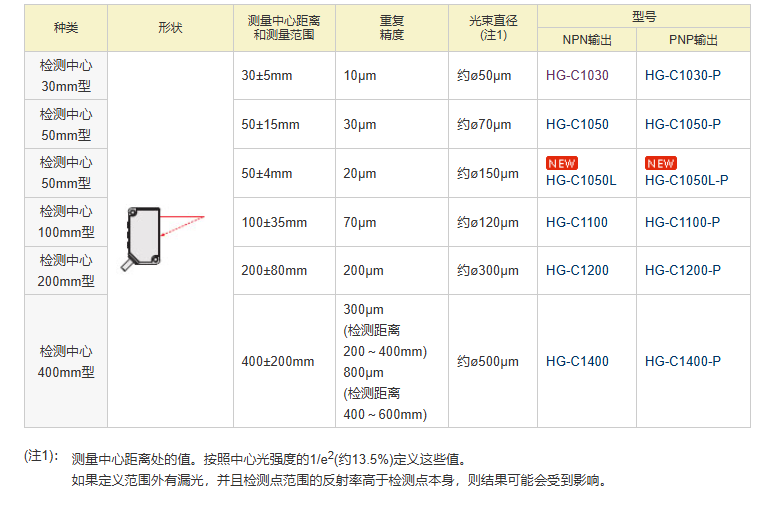
Task: Click the footnote line starting 如果定义范围外有漏光
Action: click(340, 480)
